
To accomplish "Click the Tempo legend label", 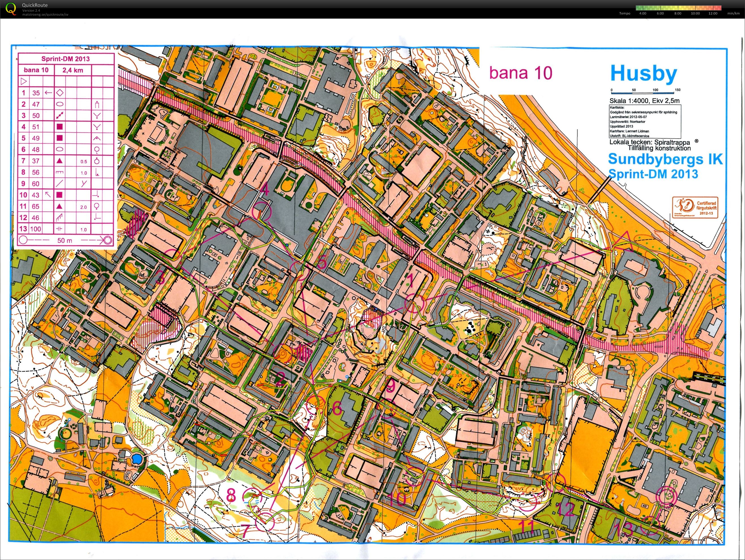I will (625, 14).
